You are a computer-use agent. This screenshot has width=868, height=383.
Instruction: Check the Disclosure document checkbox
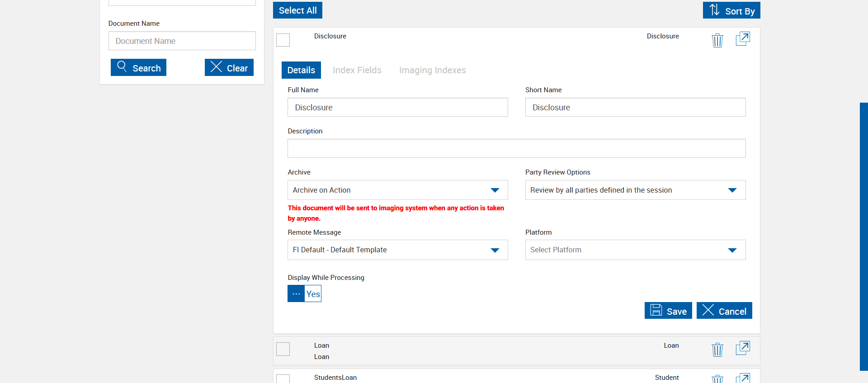coord(283,40)
